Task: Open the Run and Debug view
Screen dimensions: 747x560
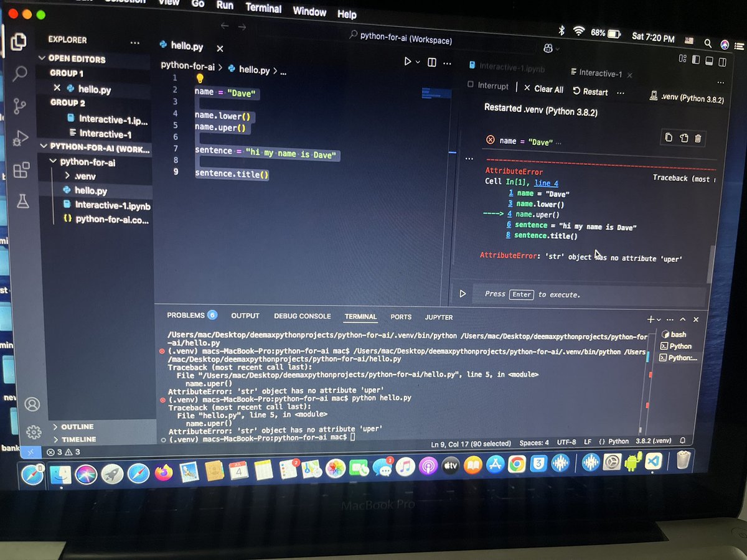Action: [21, 138]
